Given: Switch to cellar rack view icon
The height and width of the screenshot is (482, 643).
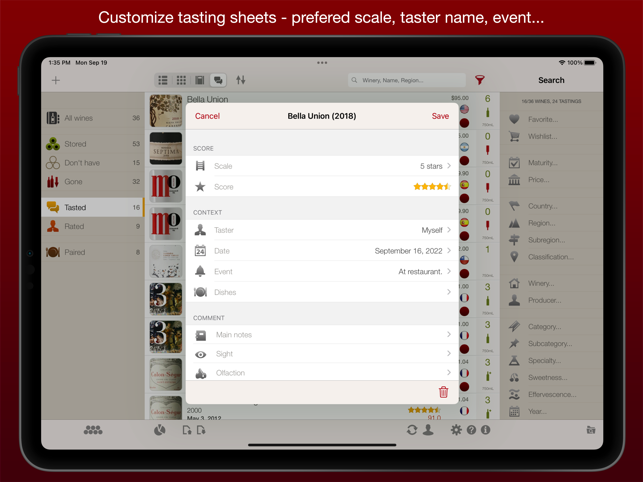Looking at the screenshot, I should [x=200, y=80].
